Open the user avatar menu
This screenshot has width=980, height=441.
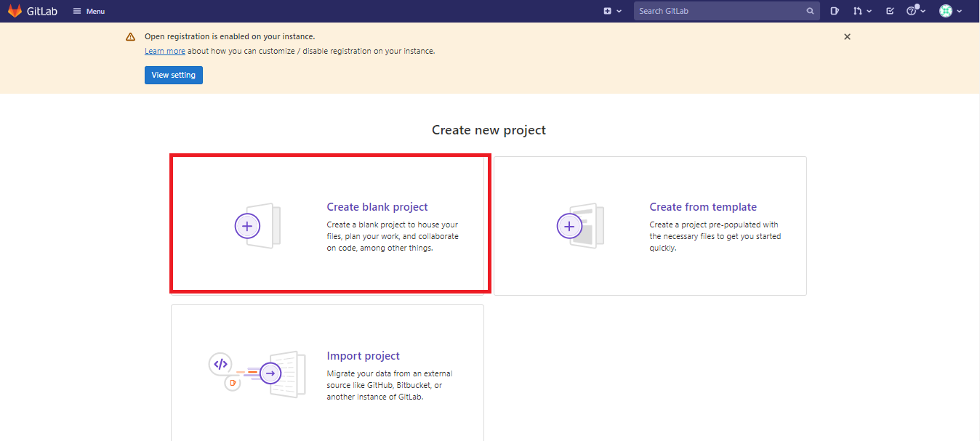coord(950,11)
